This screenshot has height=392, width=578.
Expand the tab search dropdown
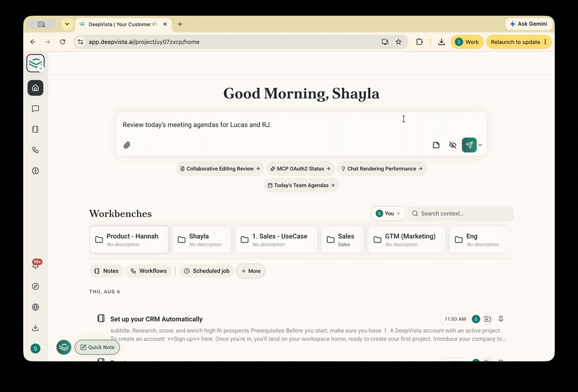[66, 24]
